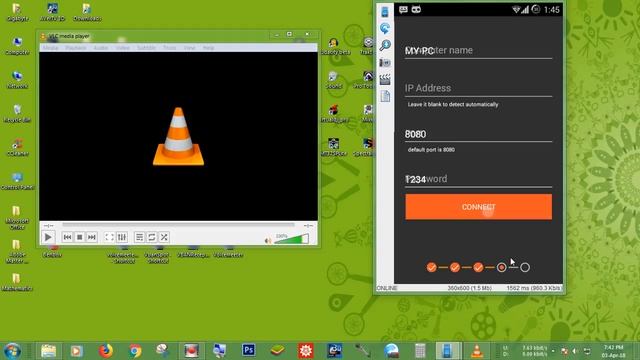Image resolution: width=640 pixels, height=360 pixels.
Task: Select the fourth active step indicator
Action: click(x=502, y=267)
